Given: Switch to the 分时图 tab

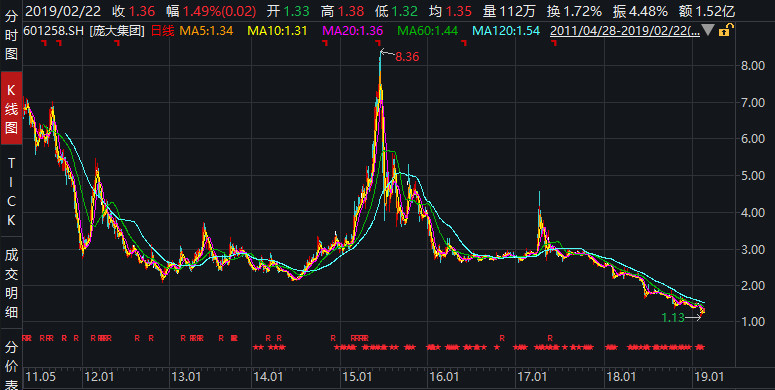Looking at the screenshot, I should coord(11,36).
